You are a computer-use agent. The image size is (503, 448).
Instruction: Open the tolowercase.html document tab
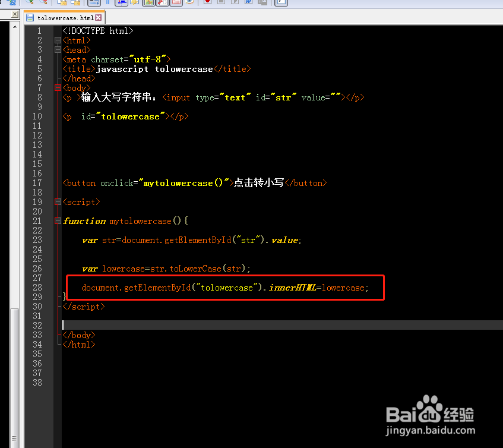coord(65,18)
